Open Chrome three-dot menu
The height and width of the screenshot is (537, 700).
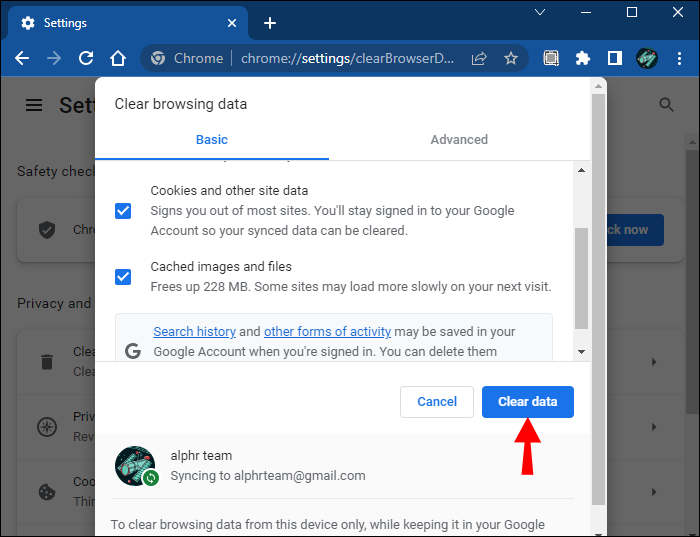point(679,58)
